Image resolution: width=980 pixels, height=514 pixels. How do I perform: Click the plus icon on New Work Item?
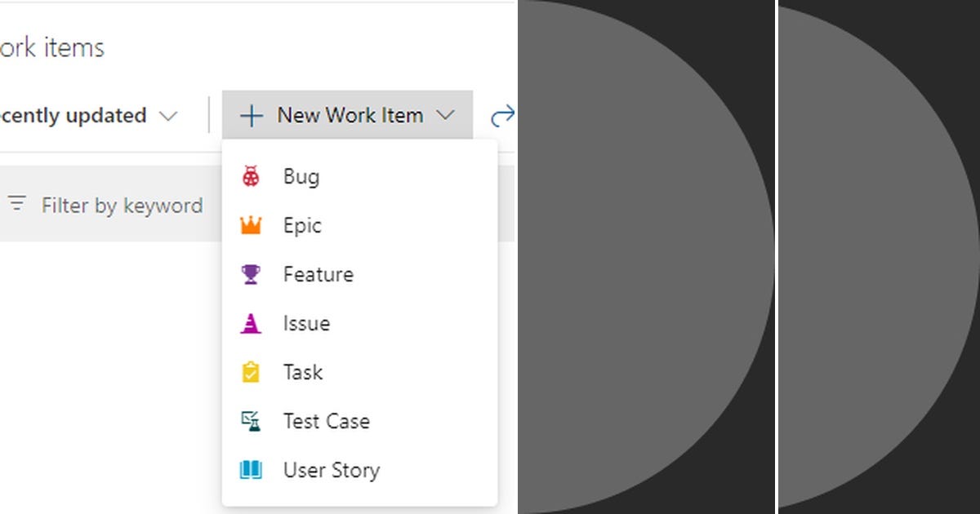click(x=250, y=115)
